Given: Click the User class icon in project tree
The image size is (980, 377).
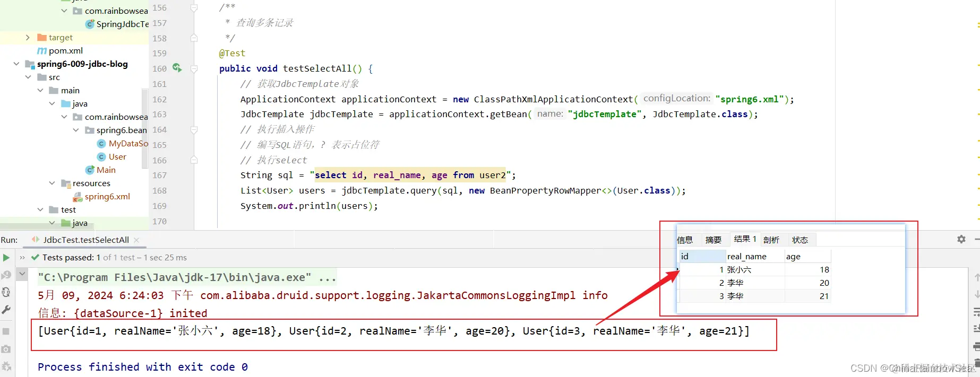Looking at the screenshot, I should (101, 157).
